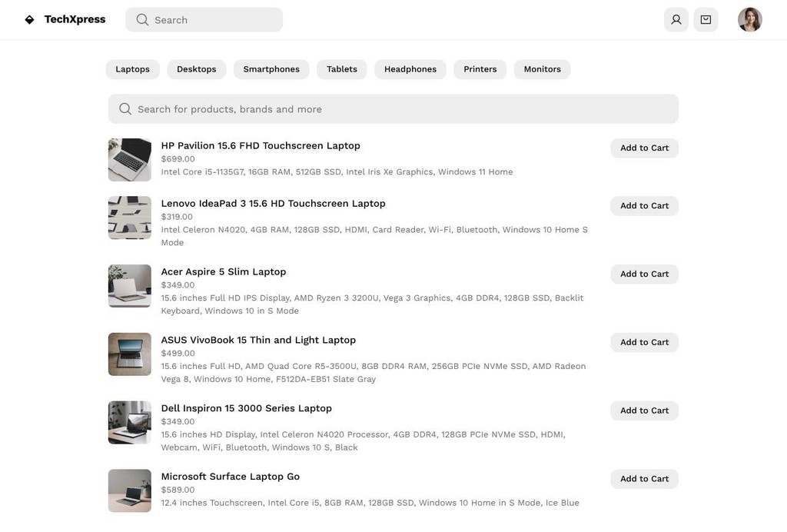Click the magnifier icon in header search

coord(142,19)
